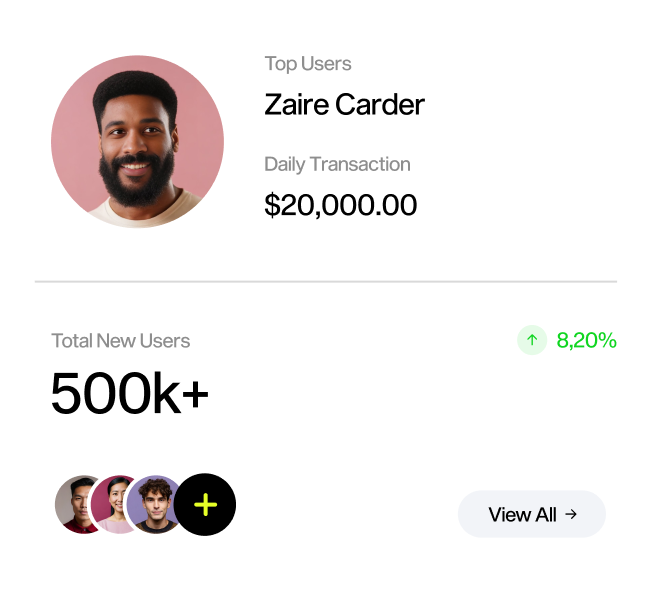
Task: Select the first small avatar with red shirt
Action: [74, 504]
